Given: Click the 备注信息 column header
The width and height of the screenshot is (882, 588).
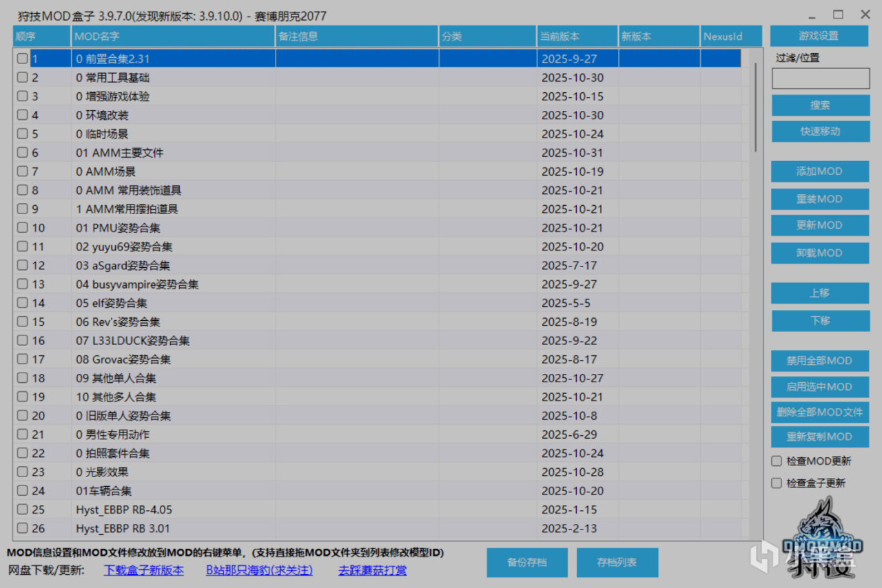Looking at the screenshot, I should pyautogui.click(x=357, y=36).
